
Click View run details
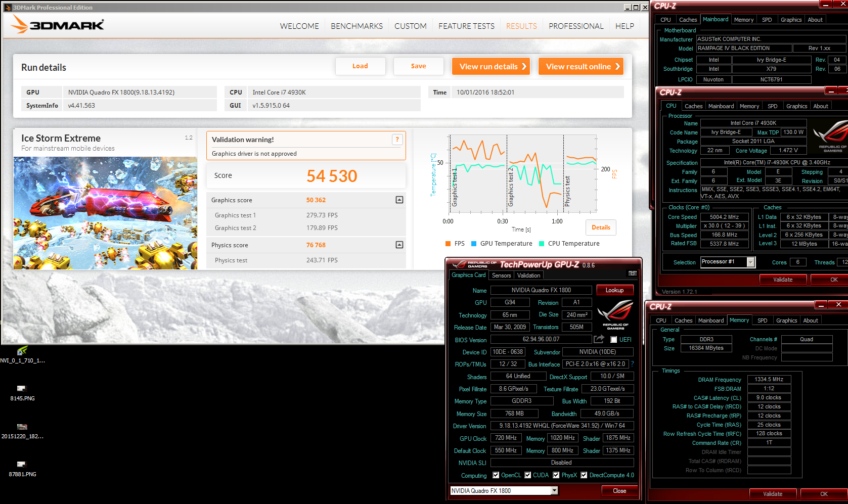click(x=491, y=66)
